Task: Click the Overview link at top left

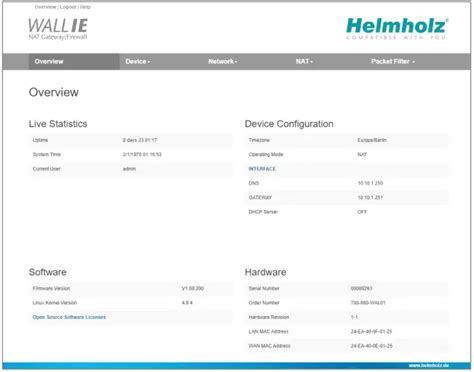Action: click(x=45, y=7)
